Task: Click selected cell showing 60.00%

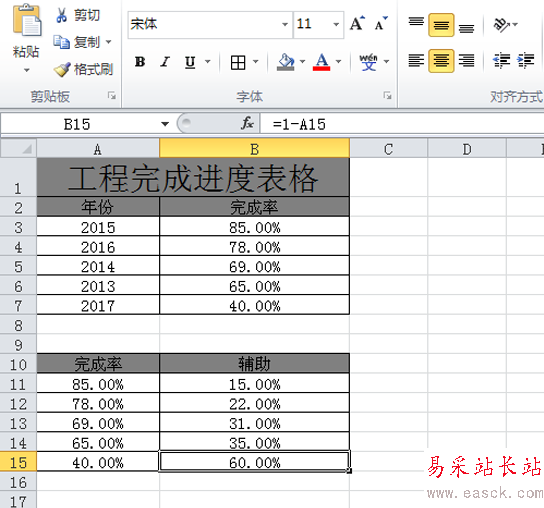Action: pos(255,462)
